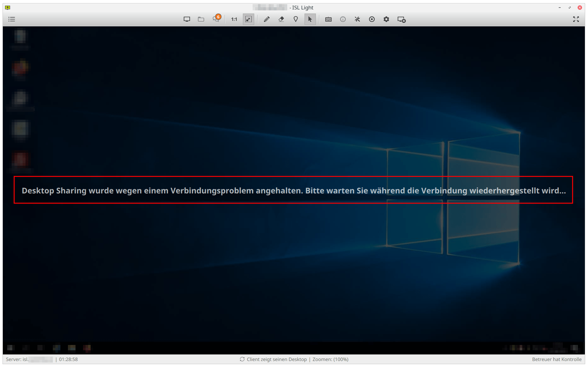The height and width of the screenshot is (367, 588).
Task: Open the settings gear
Action: [x=386, y=19]
